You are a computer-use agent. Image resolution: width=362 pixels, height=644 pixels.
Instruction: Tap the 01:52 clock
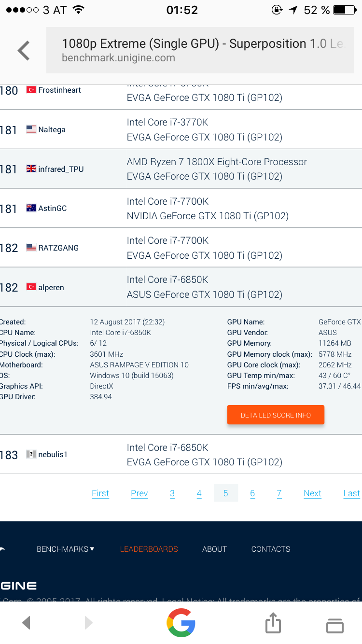point(182,10)
